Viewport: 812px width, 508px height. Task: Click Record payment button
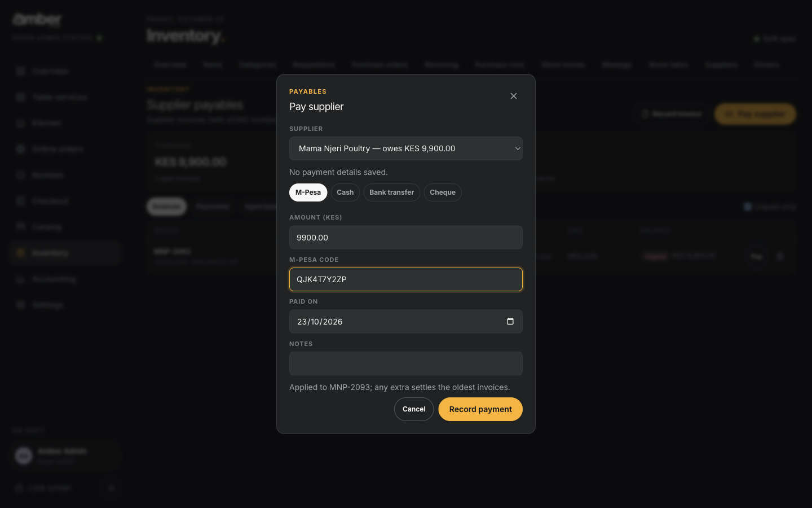tap(480, 409)
